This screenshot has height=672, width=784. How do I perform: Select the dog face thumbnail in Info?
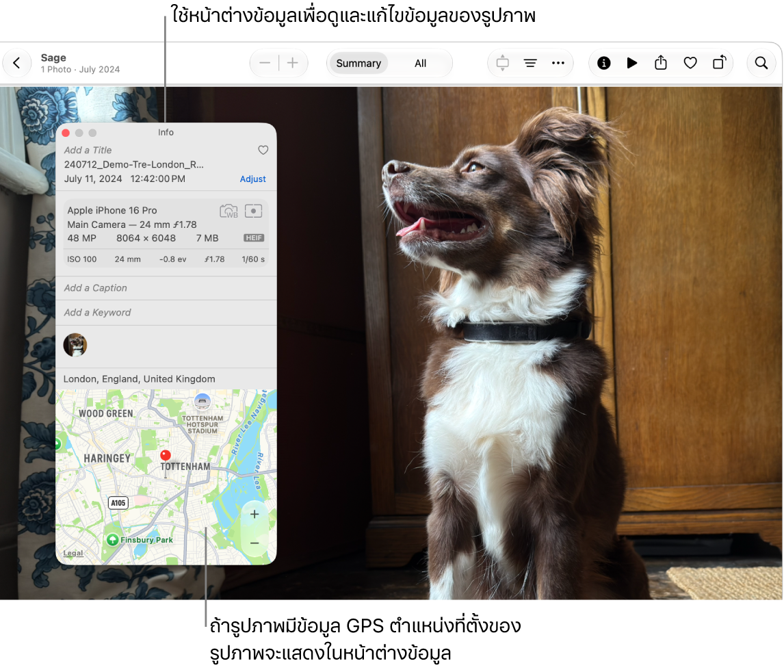click(75, 345)
